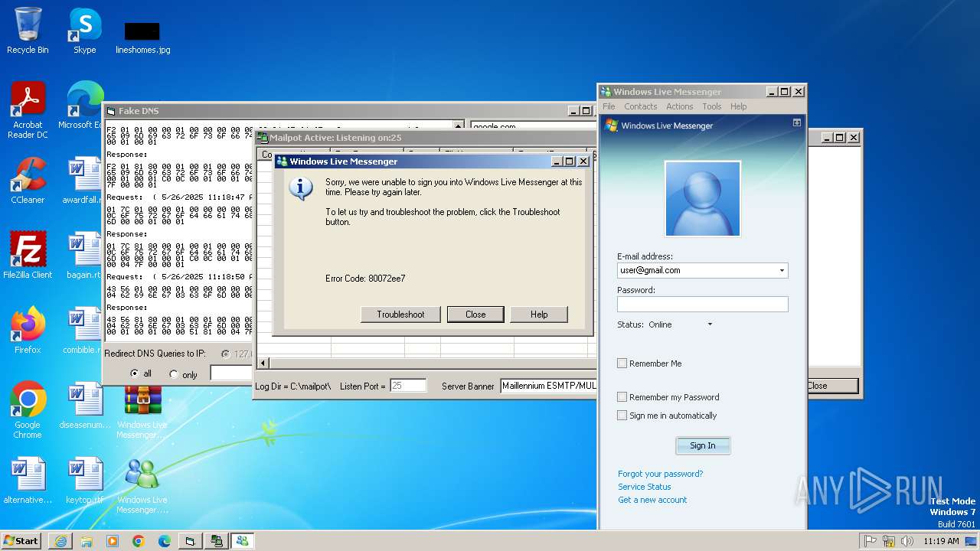
Task: Click the panel options icon in Messenger header
Action: point(797,122)
